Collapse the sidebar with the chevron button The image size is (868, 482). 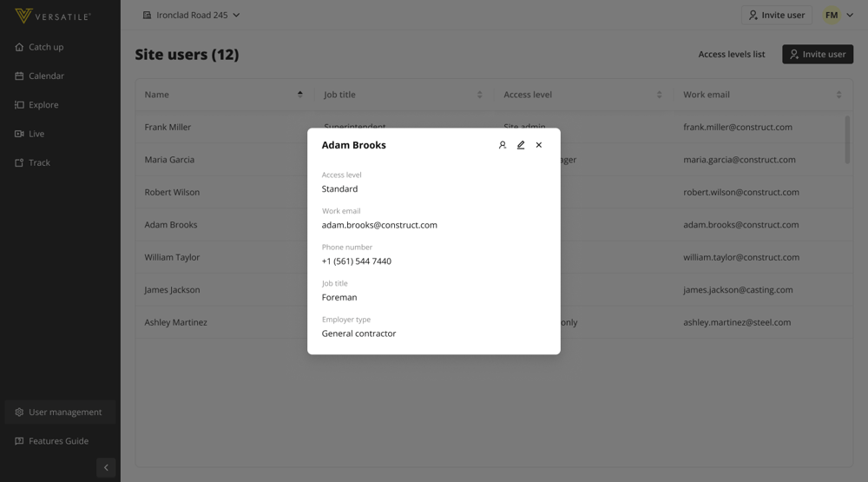(106, 467)
